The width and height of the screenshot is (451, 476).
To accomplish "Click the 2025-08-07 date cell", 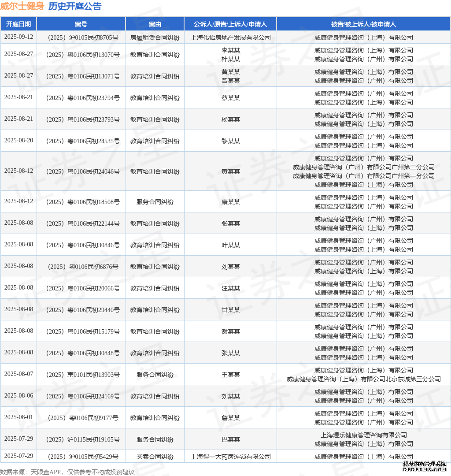I will click(x=18, y=374).
